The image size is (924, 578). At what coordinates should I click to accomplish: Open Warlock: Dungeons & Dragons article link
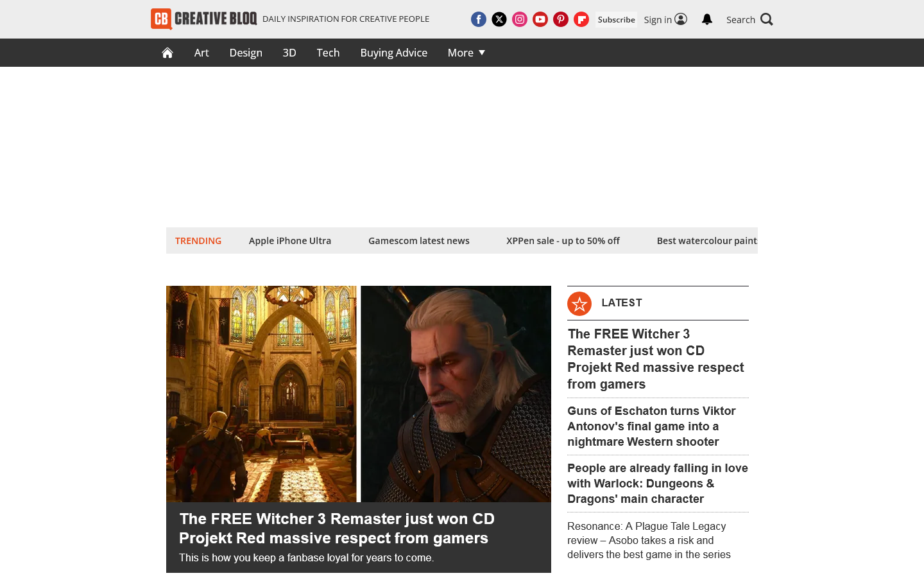[x=658, y=484]
